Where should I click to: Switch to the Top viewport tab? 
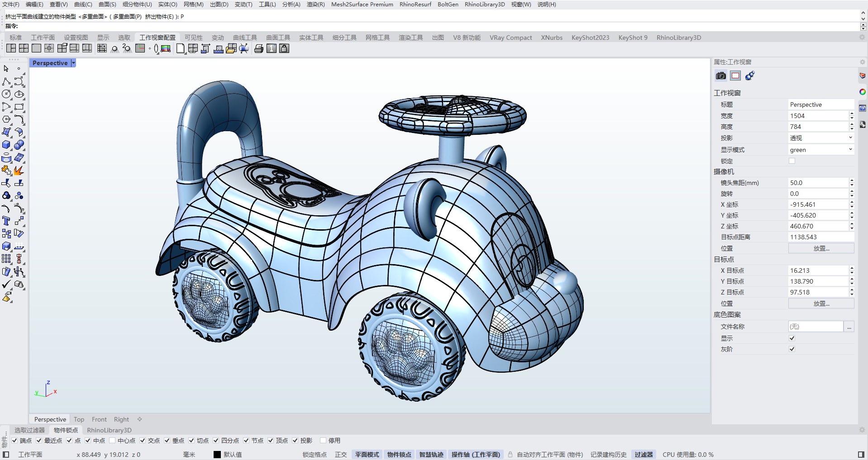click(79, 419)
